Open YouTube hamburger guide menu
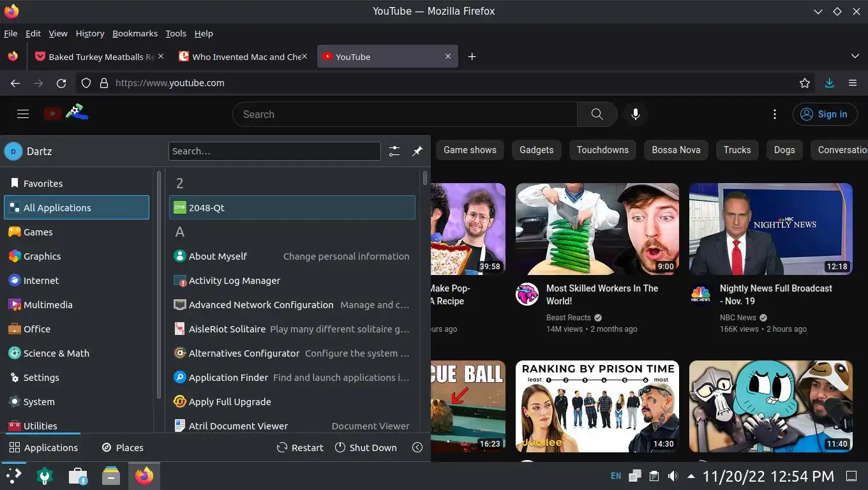This screenshot has height=490, width=868. (x=23, y=114)
